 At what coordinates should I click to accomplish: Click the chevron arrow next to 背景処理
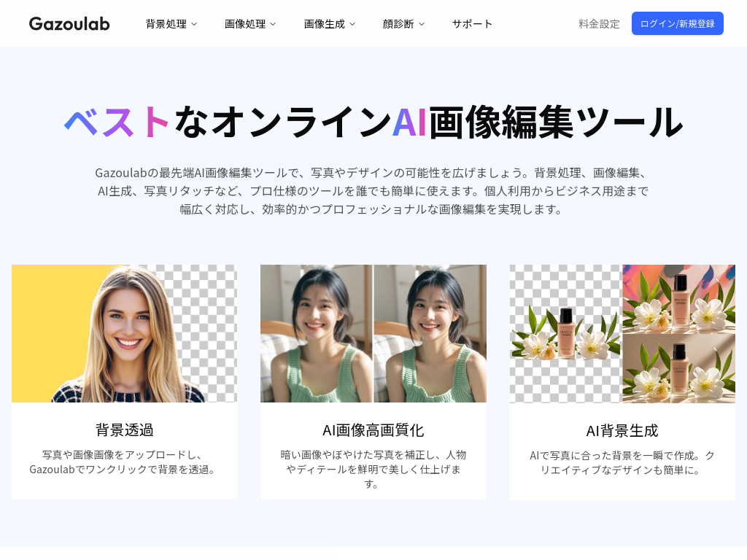pos(194,24)
